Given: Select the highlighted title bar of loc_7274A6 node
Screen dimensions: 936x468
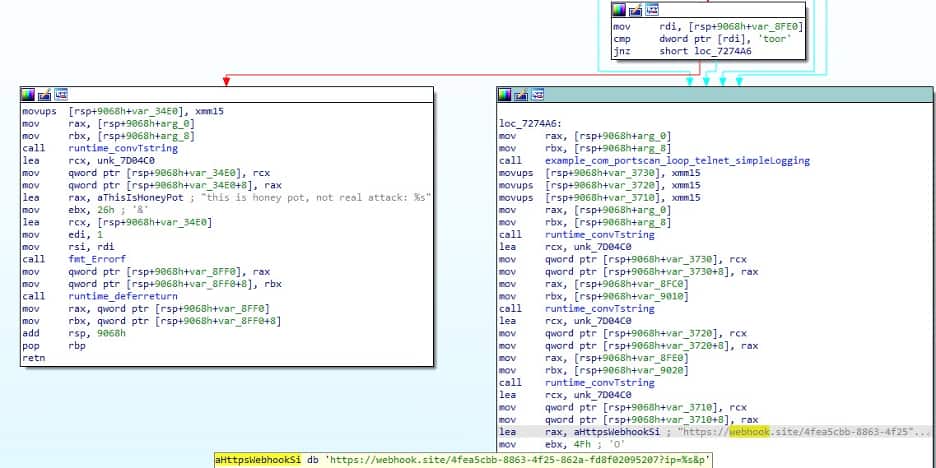Looking at the screenshot, I should pyautogui.click(x=730, y=94).
